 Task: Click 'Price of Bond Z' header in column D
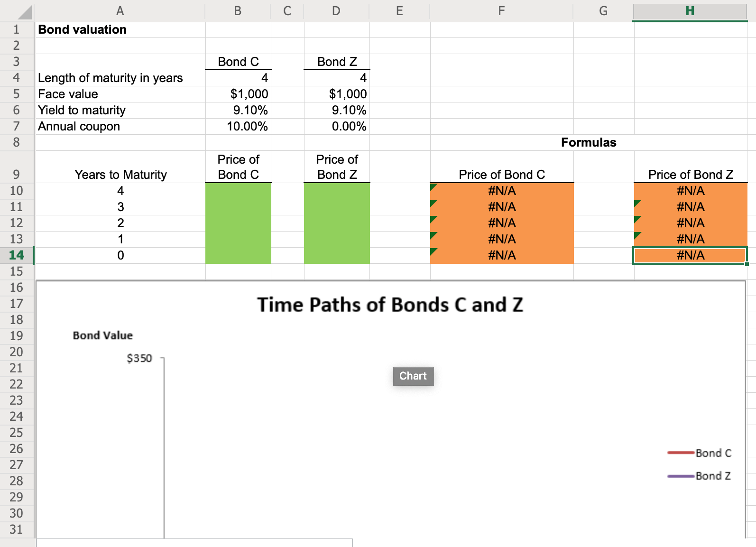337,167
